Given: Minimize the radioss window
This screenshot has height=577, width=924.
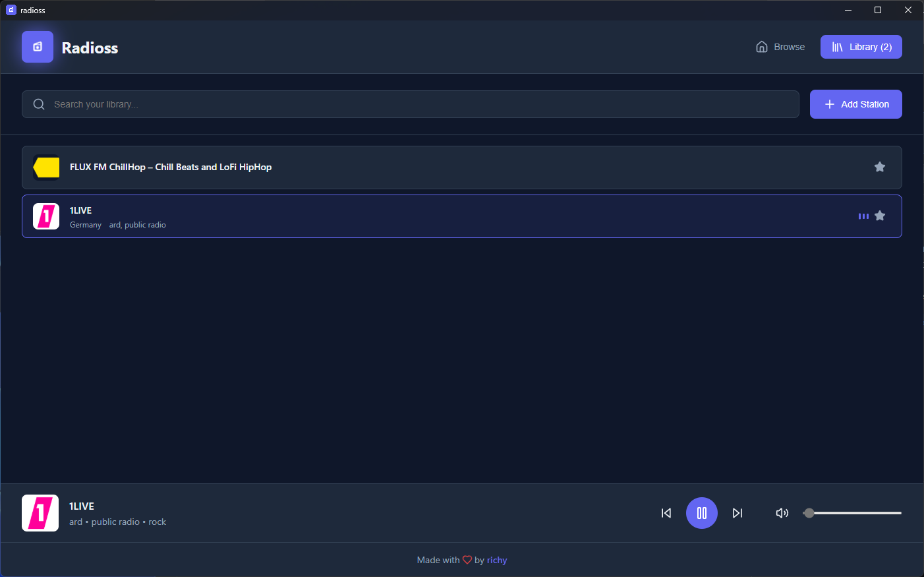Looking at the screenshot, I should (x=848, y=10).
